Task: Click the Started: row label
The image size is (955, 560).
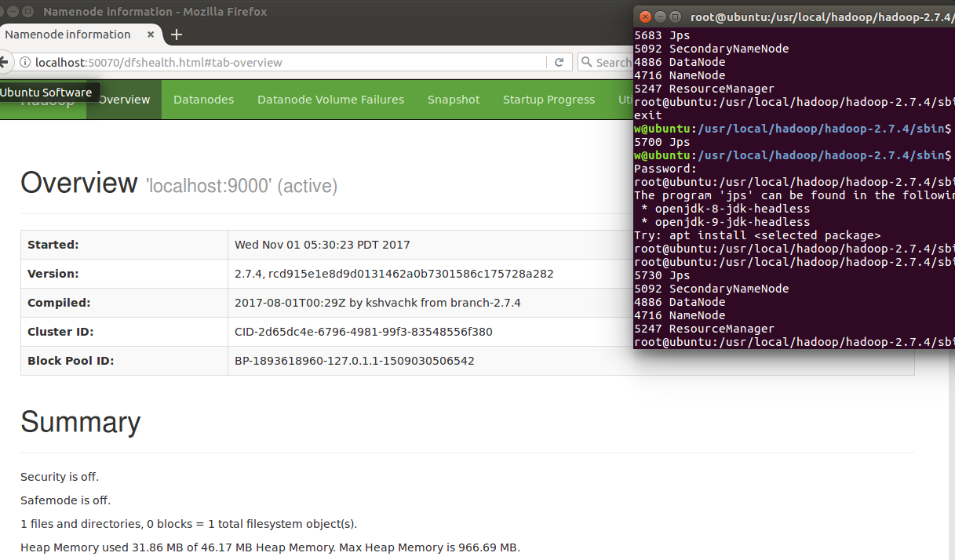Action: [x=53, y=245]
